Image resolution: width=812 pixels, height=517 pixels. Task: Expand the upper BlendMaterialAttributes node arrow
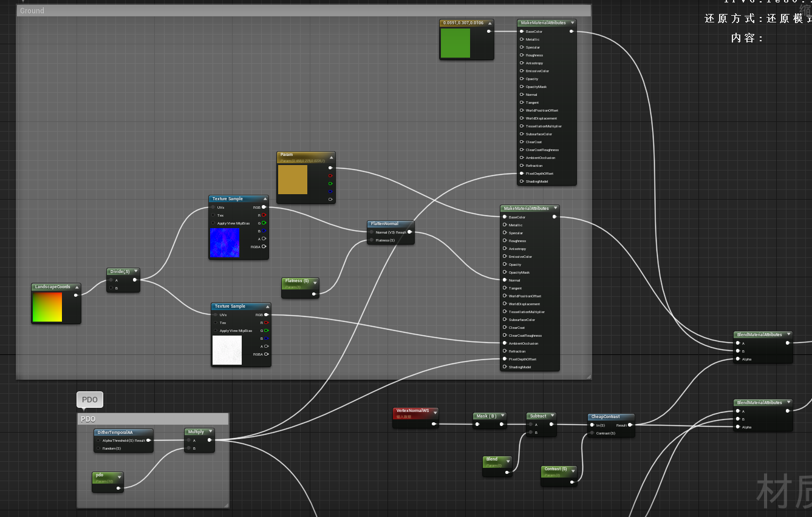click(788, 334)
